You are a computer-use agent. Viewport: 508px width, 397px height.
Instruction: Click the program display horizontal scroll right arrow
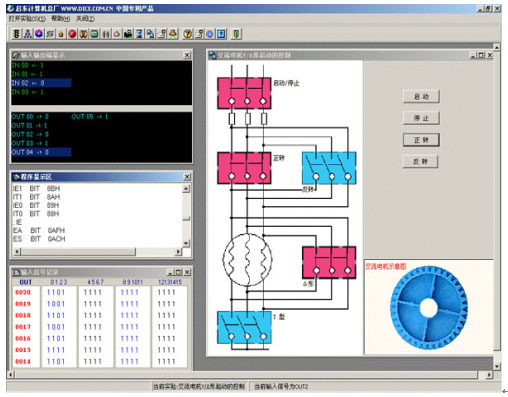pyautogui.click(x=179, y=252)
